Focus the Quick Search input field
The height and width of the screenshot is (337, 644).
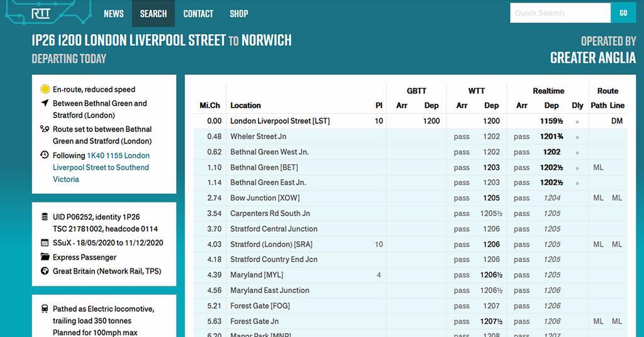(560, 13)
